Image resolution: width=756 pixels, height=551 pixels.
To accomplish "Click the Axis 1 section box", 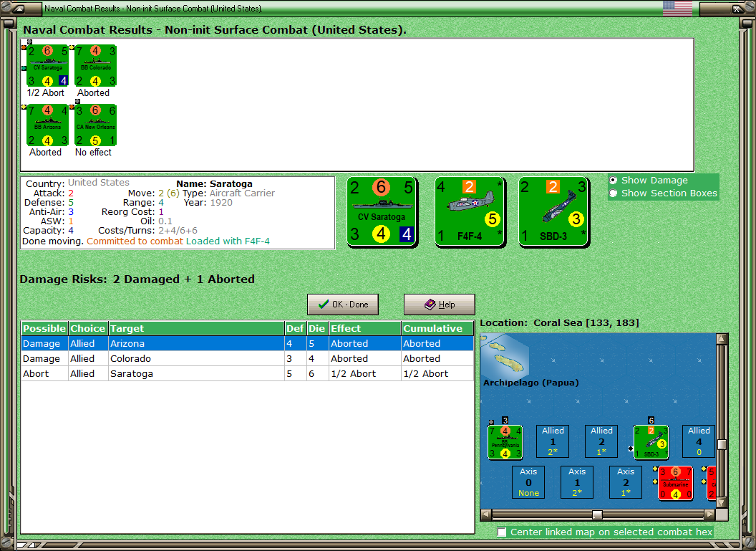I will (x=576, y=482).
